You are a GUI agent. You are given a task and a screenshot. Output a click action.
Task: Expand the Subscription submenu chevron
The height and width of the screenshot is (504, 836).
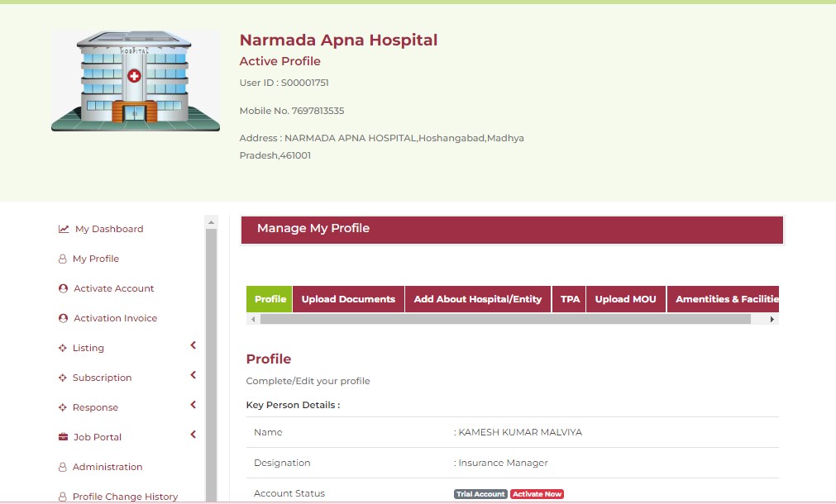click(193, 375)
